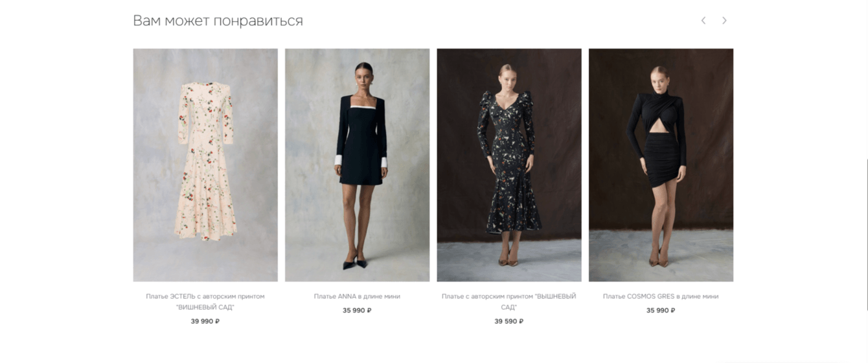Show next recommended products with right arrow
868x363 pixels.
pyautogui.click(x=724, y=21)
